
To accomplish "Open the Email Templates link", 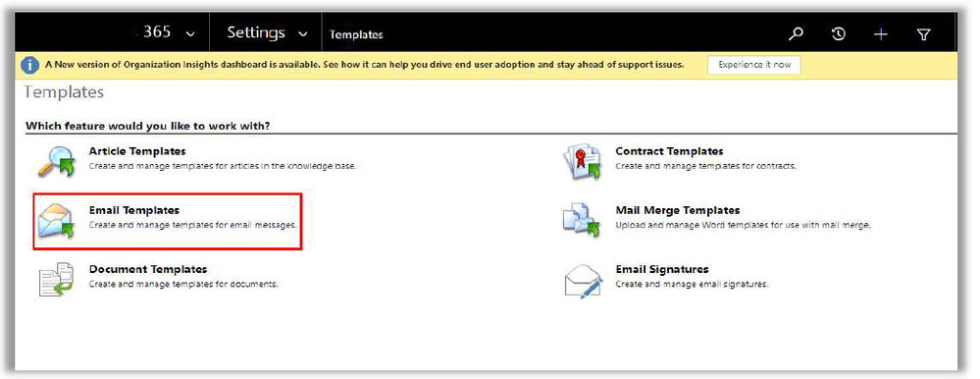I will pos(134,210).
